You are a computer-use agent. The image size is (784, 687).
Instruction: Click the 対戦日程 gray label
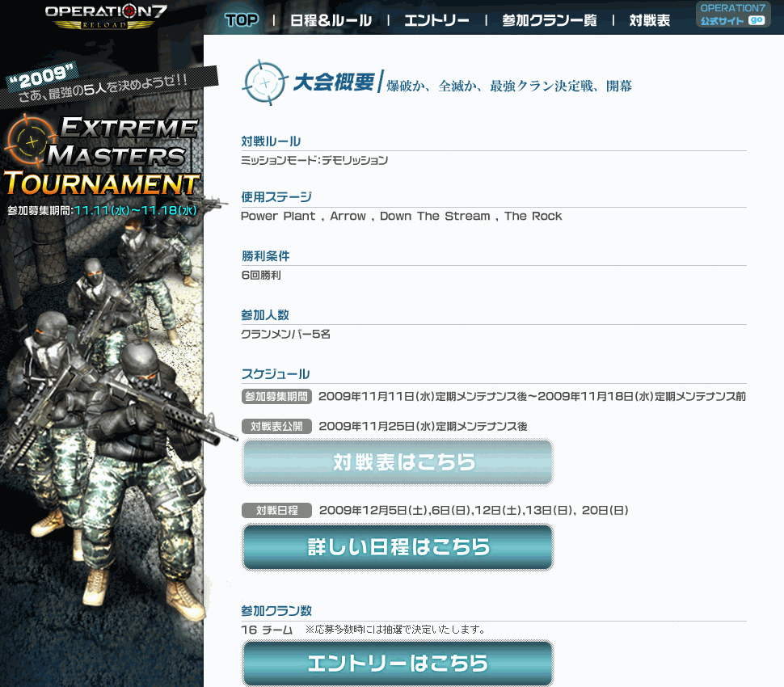coord(276,511)
